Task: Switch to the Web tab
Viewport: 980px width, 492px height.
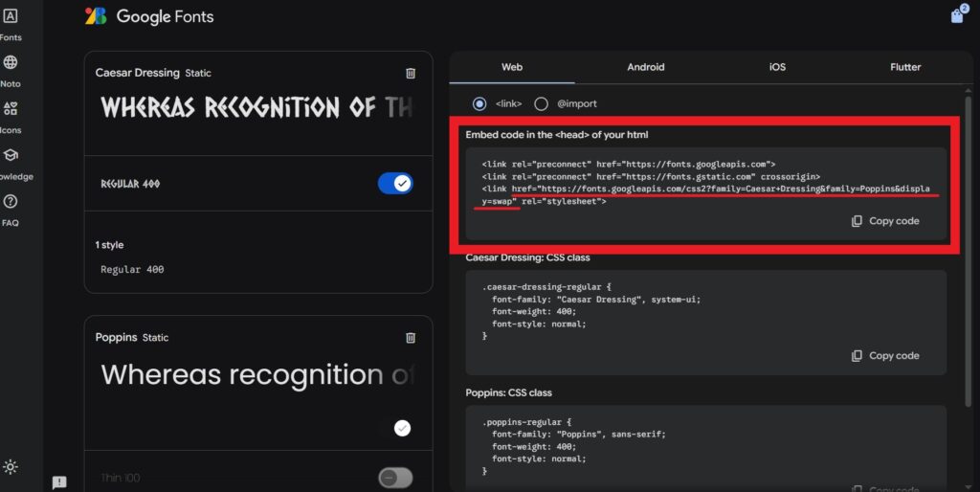Action: (512, 67)
